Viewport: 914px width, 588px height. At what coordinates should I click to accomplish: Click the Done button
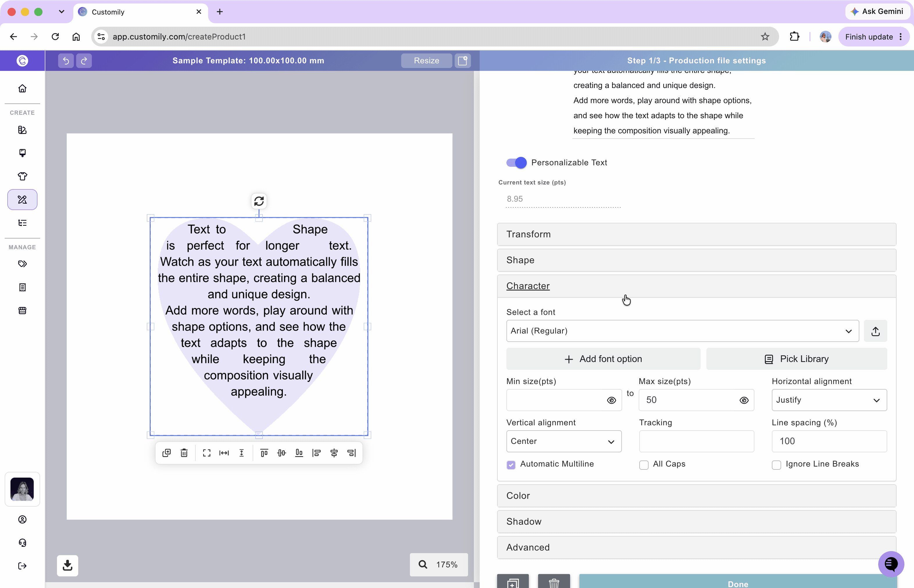(x=738, y=582)
